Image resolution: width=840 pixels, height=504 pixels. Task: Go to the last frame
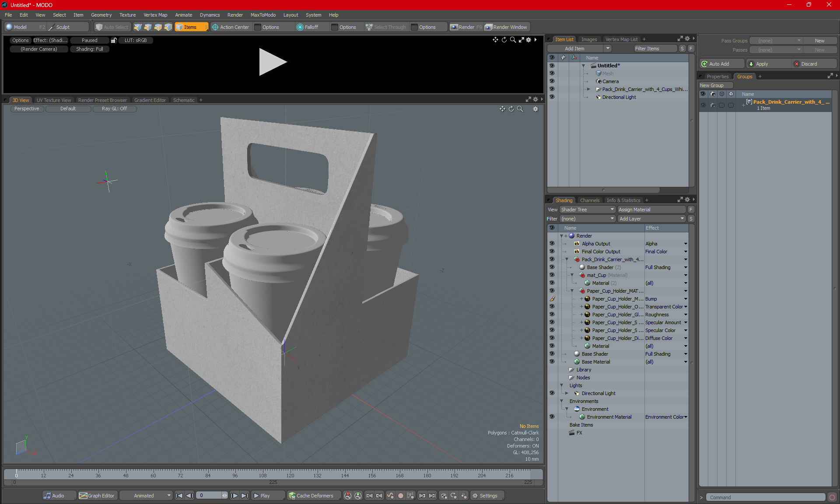tap(245, 496)
